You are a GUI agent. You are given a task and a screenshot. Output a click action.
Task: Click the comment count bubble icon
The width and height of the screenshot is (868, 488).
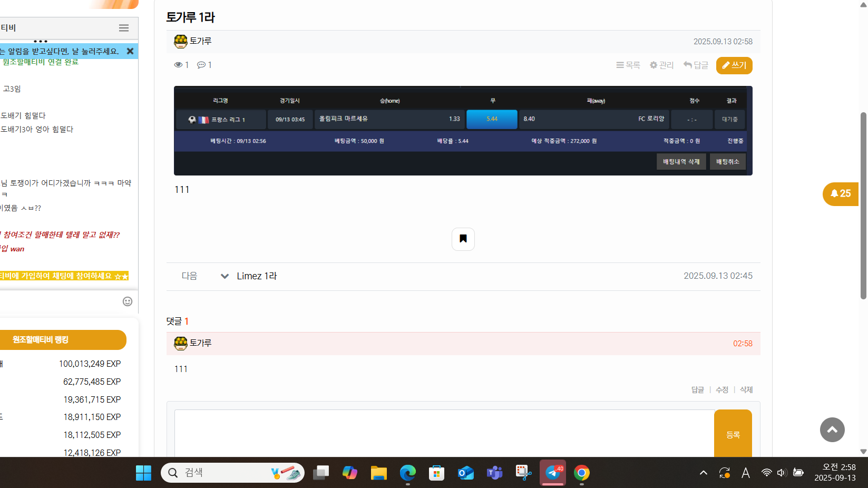pyautogui.click(x=201, y=65)
